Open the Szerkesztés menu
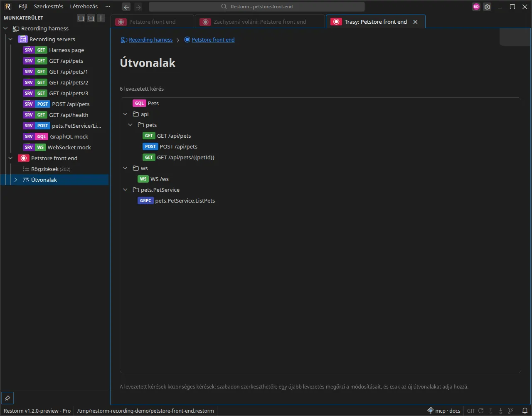Viewport: 532px width, 416px height. (49, 7)
